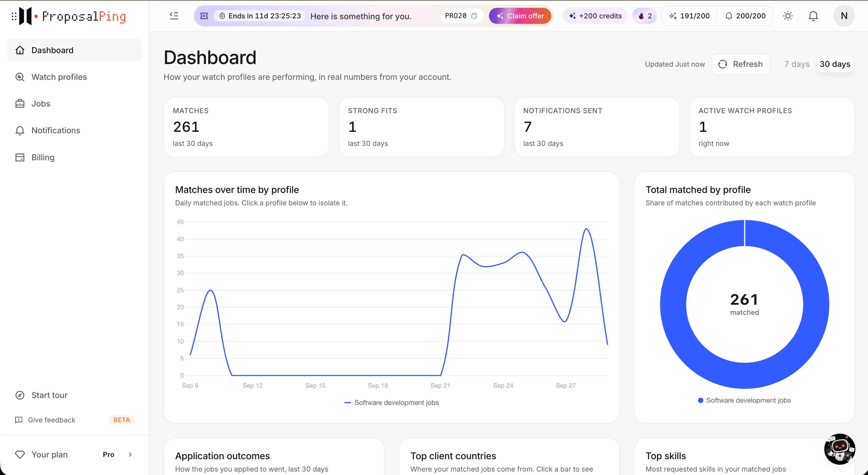Viewport: 868px width, 475px height.
Task: Toggle light/dark theme sun icon
Action: [788, 16]
